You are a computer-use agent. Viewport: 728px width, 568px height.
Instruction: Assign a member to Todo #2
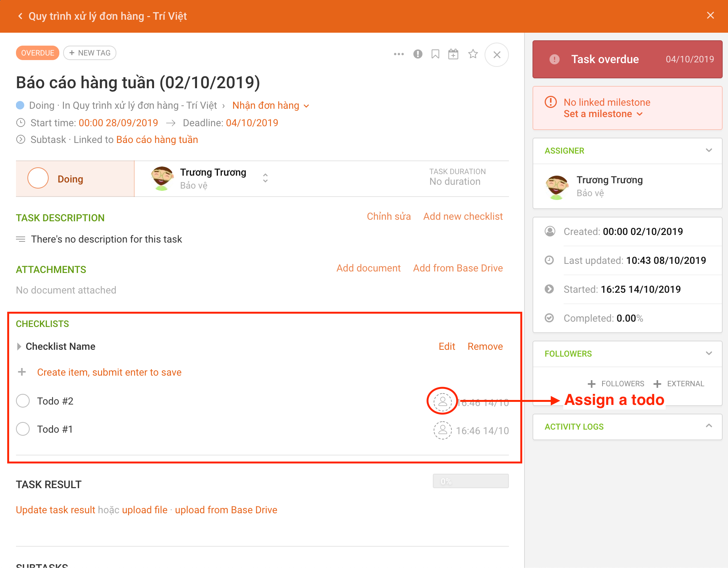tap(442, 401)
